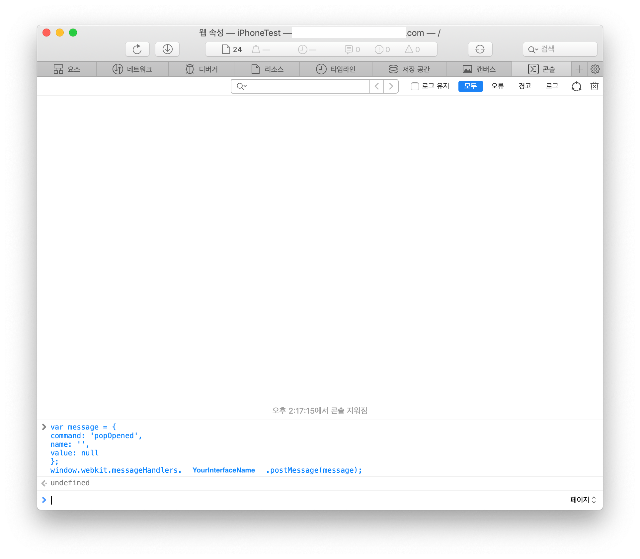Enable the preserve log checkbox

point(415,86)
